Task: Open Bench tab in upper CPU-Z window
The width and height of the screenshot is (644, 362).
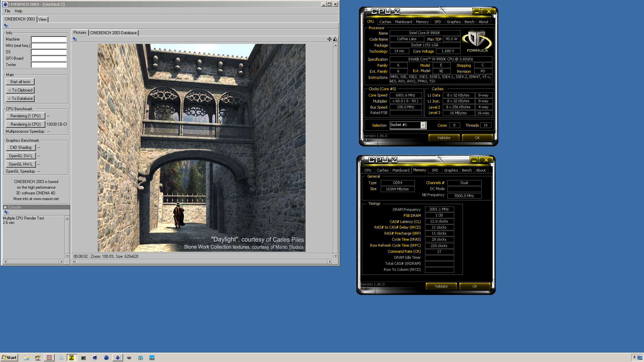Action: (470, 22)
